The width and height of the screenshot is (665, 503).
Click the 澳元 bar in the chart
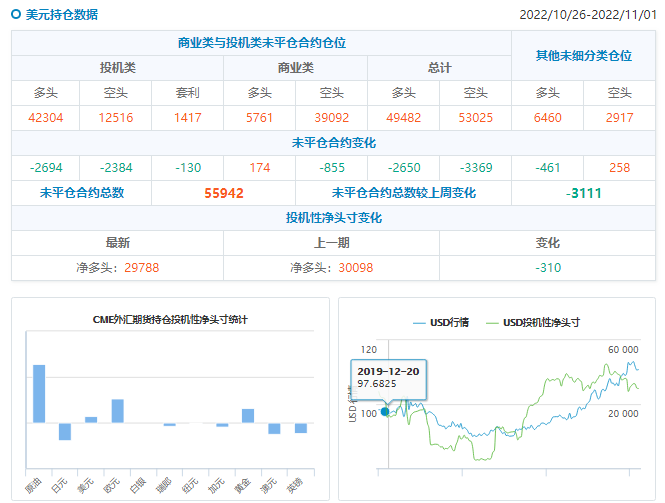(x=274, y=428)
